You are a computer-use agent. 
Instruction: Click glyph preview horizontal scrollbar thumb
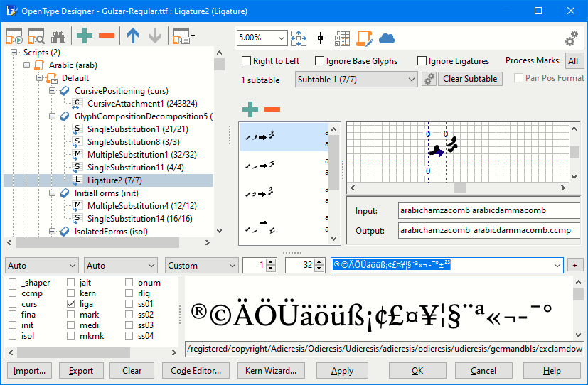pos(460,188)
